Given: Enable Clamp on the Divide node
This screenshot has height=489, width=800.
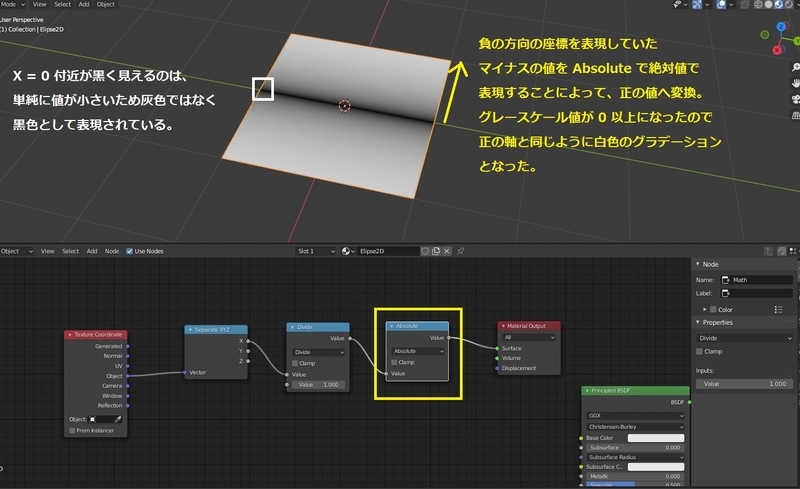Looking at the screenshot, I should [295, 363].
